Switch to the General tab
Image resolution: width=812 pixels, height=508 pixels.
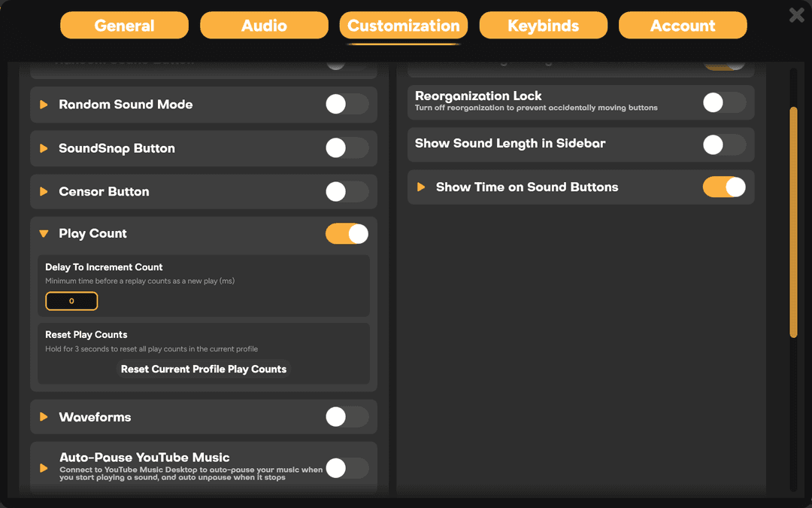point(124,25)
